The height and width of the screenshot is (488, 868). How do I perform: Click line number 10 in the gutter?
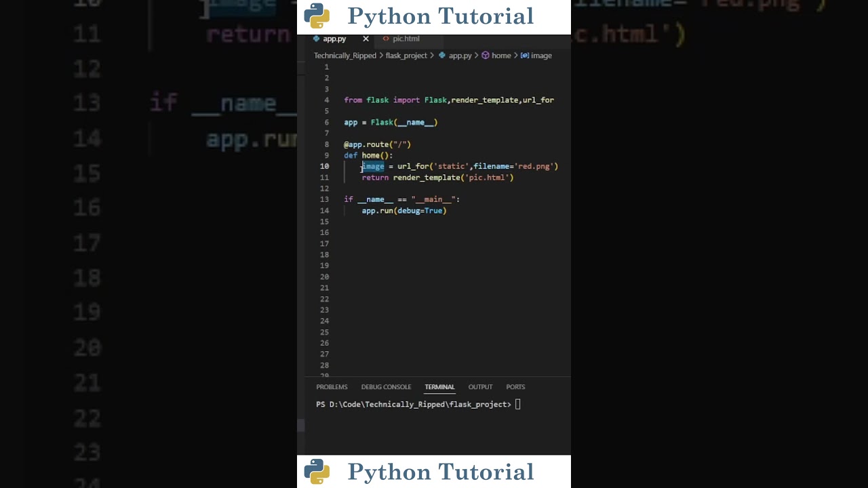[324, 167]
